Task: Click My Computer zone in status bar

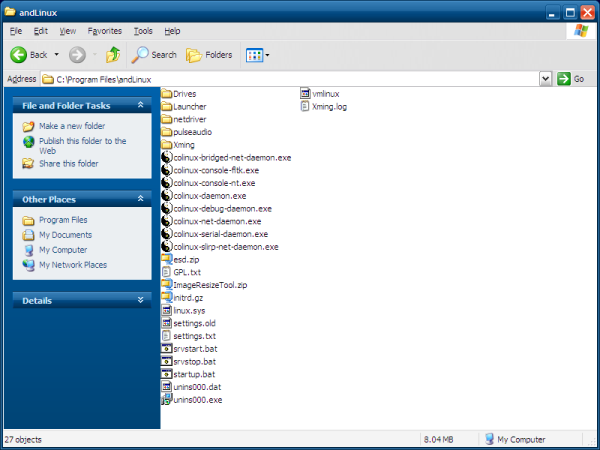Action: [x=515, y=439]
